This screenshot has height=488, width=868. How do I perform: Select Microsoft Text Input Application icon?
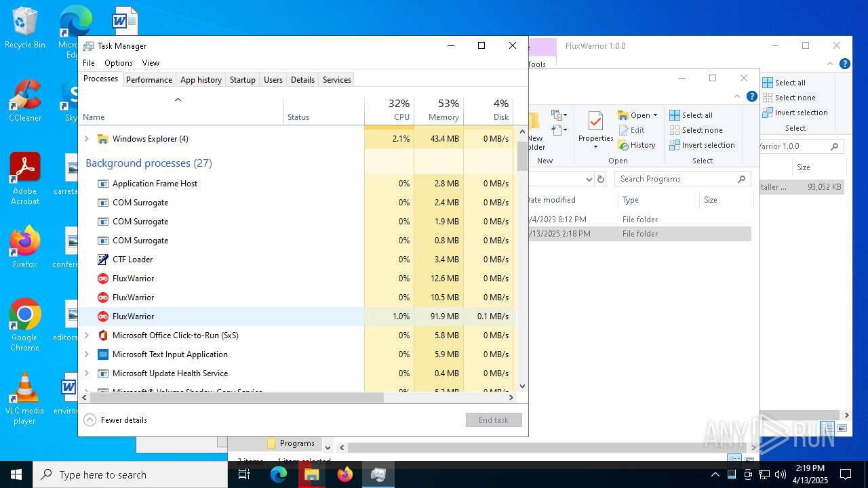(103, 354)
